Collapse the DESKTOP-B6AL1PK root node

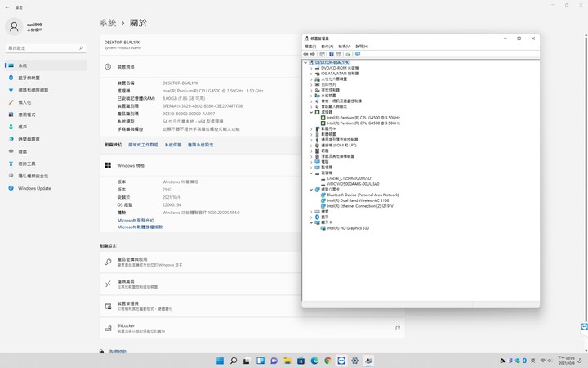click(x=305, y=63)
